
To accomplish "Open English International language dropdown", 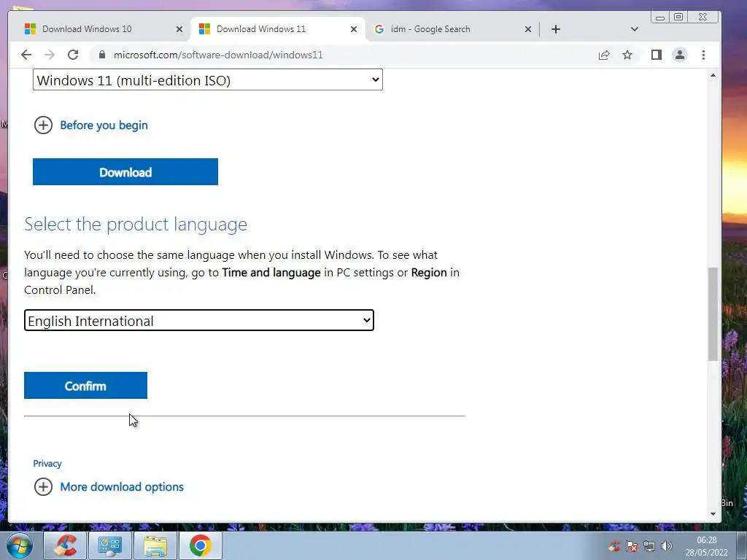I will click(199, 321).
